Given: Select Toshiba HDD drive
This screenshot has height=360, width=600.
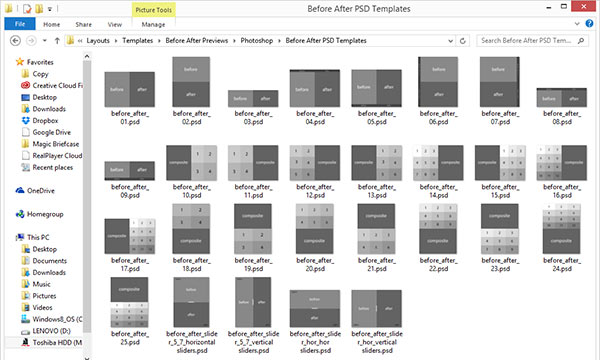Looking at the screenshot, I should (x=52, y=342).
